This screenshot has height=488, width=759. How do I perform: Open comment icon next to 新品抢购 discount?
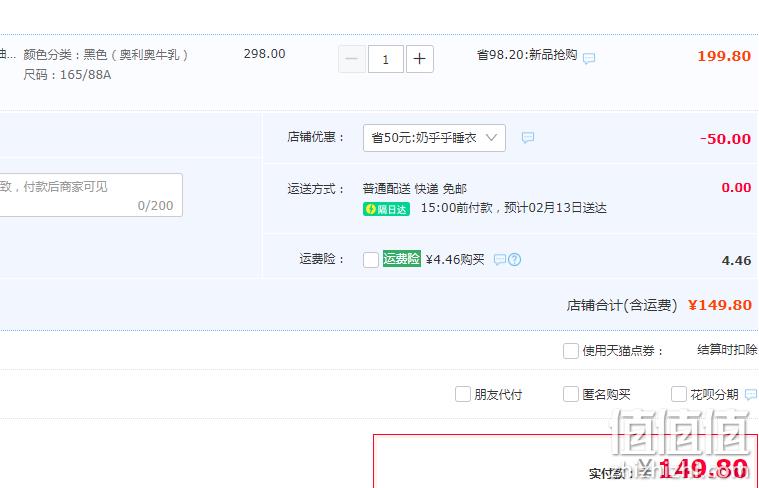click(589, 59)
